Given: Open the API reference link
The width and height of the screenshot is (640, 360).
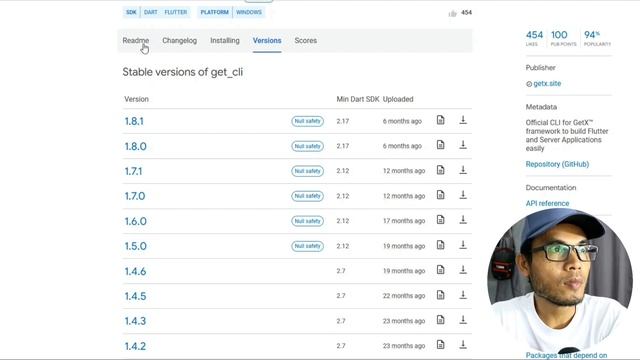Looking at the screenshot, I should tap(547, 203).
